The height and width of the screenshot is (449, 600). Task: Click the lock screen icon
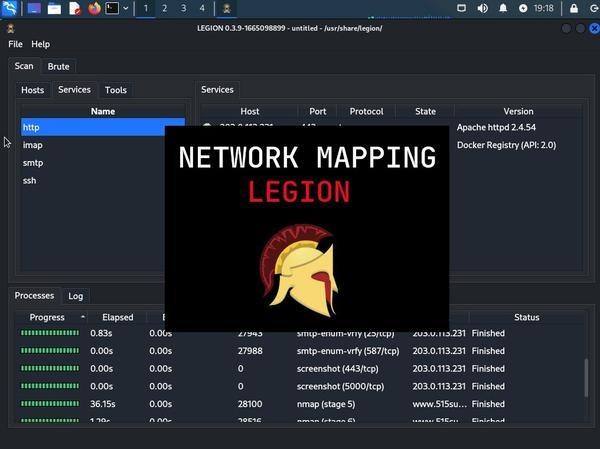573,8
